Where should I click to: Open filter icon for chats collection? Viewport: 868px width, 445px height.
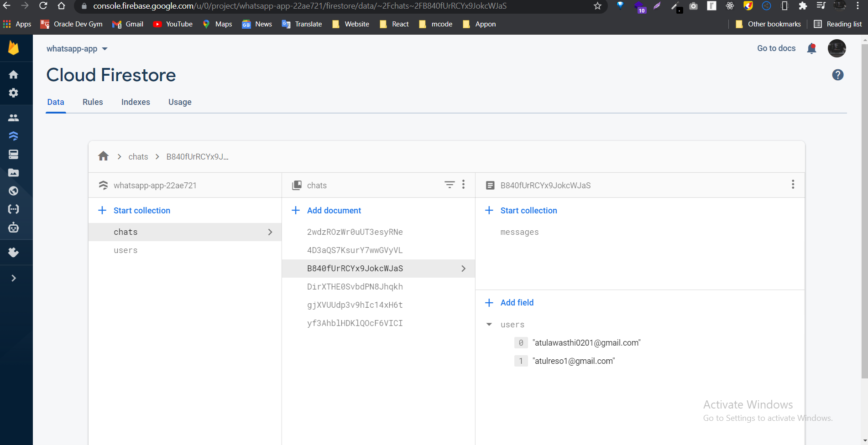point(450,185)
